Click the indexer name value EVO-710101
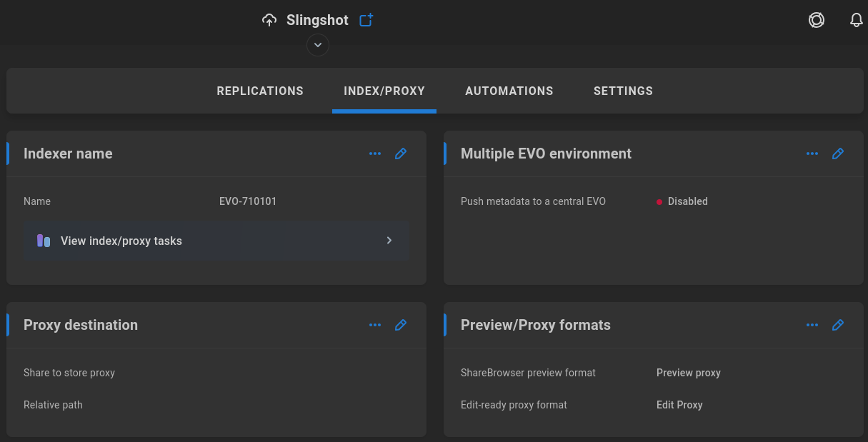This screenshot has height=442, width=868. point(248,201)
